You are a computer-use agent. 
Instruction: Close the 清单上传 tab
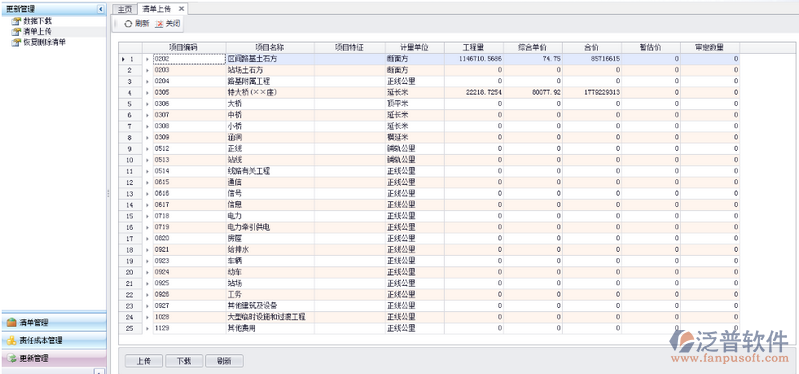coord(181,9)
